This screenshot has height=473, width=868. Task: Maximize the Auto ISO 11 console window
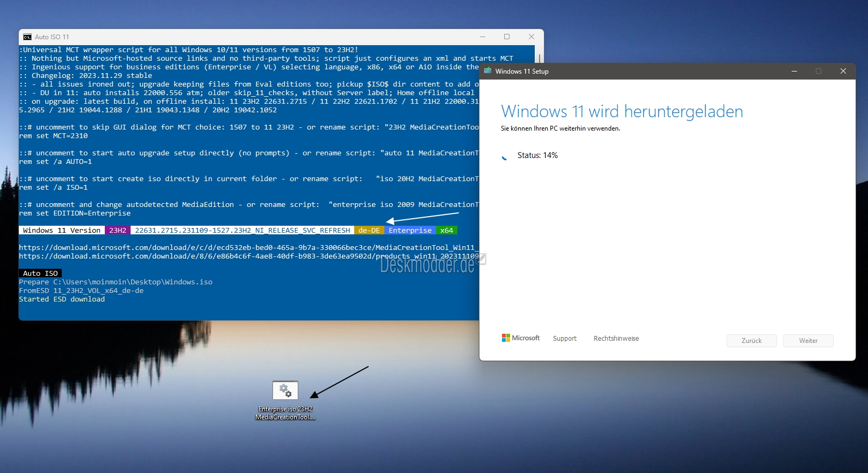point(507,37)
